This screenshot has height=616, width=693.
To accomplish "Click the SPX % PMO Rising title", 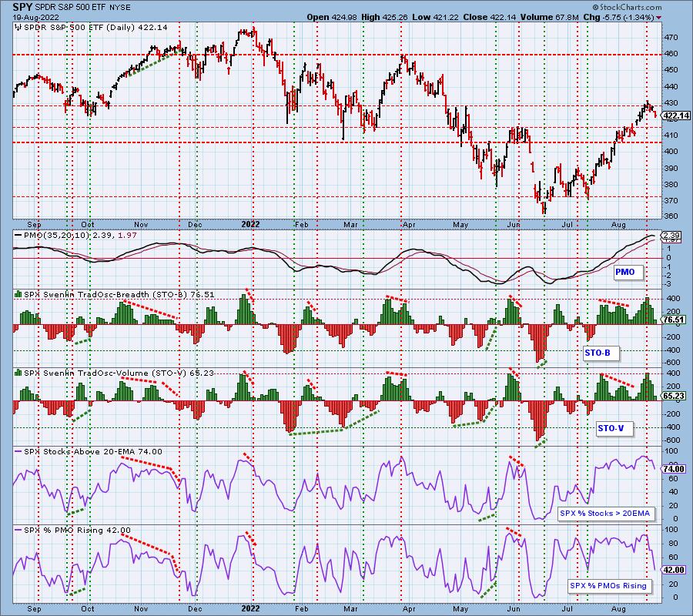I will click(77, 531).
